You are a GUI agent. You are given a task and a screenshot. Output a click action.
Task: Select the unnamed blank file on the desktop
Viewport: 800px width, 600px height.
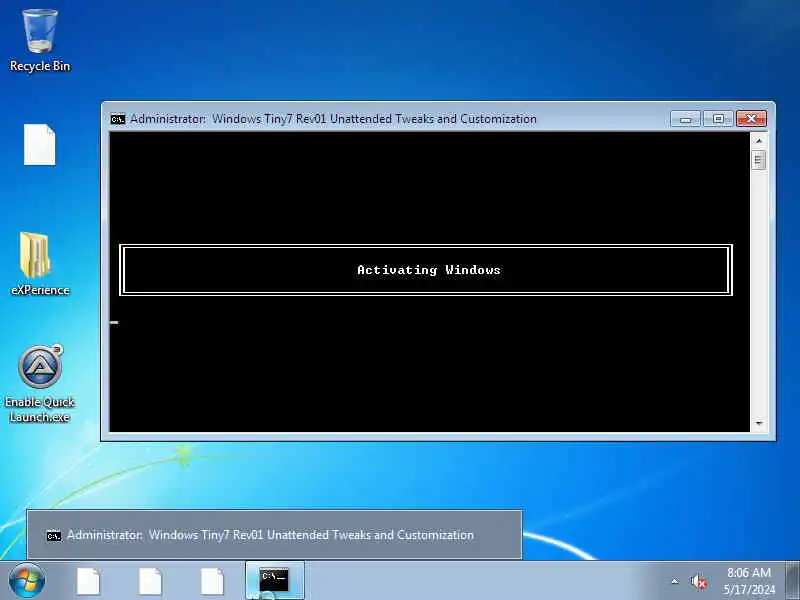click(x=39, y=145)
